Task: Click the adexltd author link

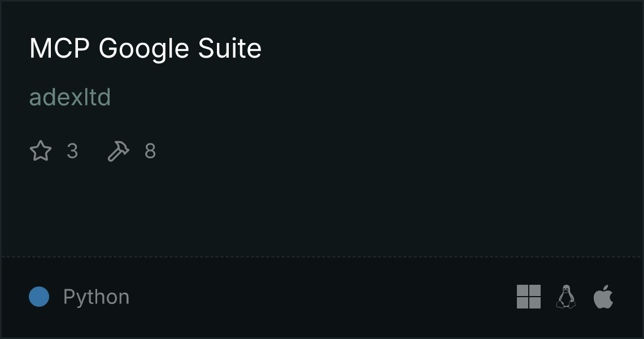Action: point(70,97)
